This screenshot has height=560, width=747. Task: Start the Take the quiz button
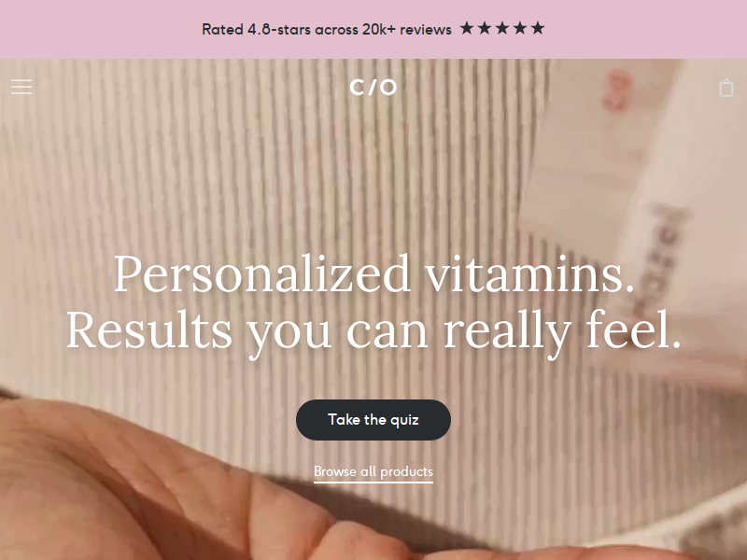[373, 420]
